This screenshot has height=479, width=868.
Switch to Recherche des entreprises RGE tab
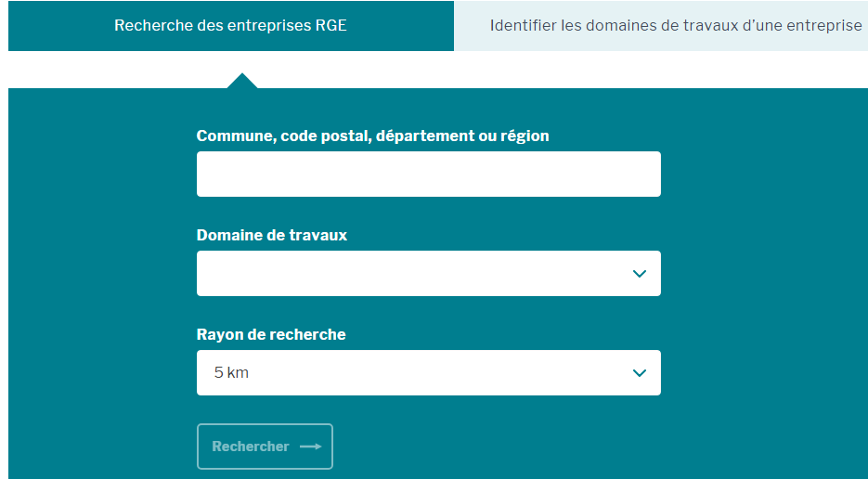[x=231, y=25]
